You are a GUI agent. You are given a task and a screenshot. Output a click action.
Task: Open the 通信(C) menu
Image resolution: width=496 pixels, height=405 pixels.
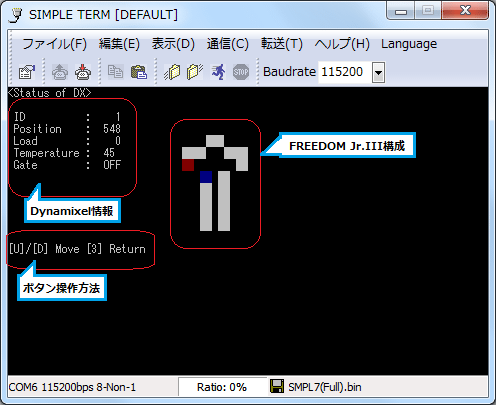[x=228, y=44]
